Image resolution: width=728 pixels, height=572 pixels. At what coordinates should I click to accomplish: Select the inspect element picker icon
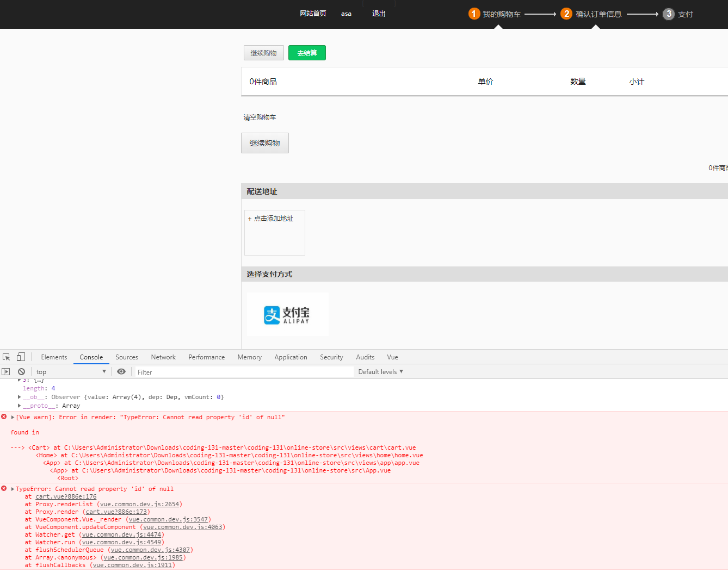pos(7,357)
